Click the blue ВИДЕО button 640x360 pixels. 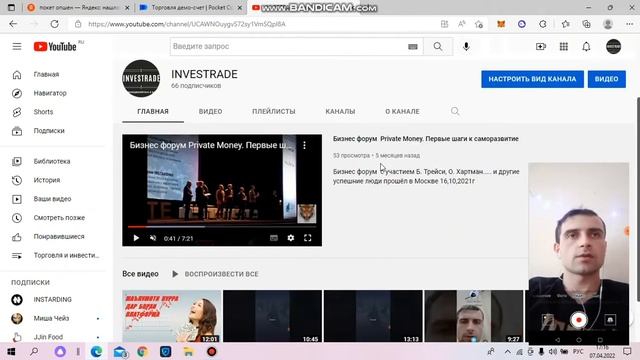[x=607, y=79]
